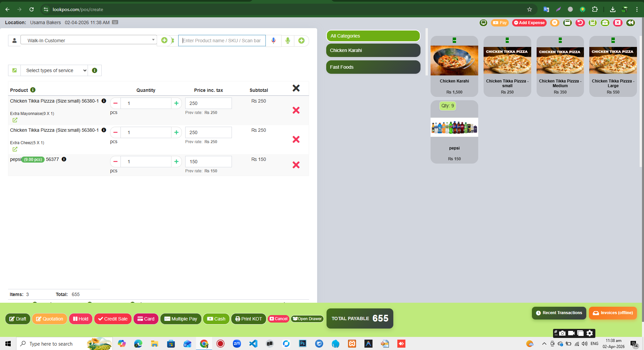Expand the Fast Foods category
Image resolution: width=644 pixels, height=350 pixels.
[x=373, y=67]
